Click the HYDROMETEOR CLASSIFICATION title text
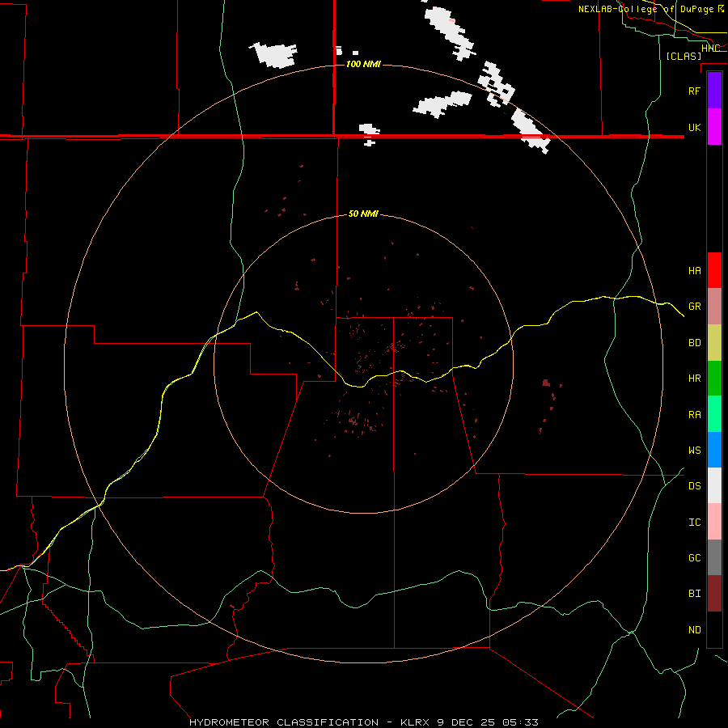The width and height of the screenshot is (728, 728). [x=284, y=722]
